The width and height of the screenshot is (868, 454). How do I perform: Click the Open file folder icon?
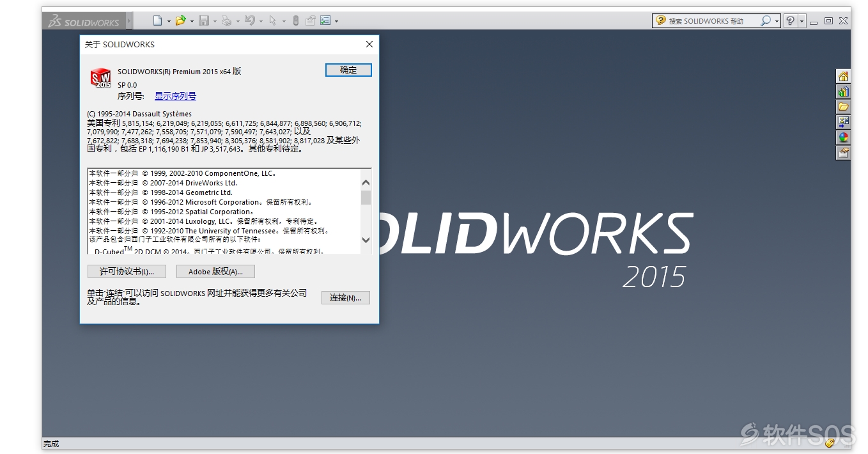[x=181, y=21]
